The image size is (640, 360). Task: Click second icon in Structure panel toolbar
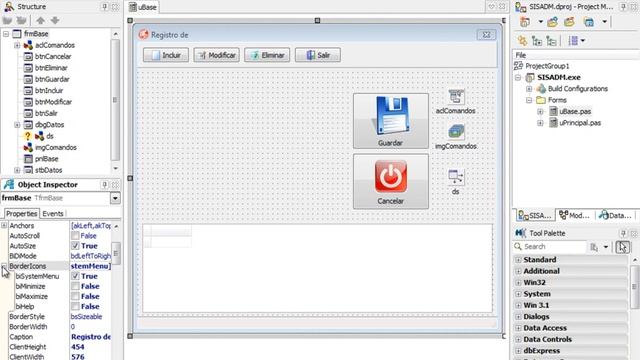22,20
